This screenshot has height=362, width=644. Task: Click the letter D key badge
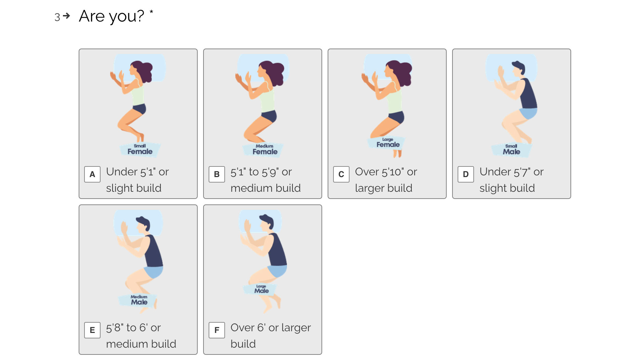click(x=466, y=174)
